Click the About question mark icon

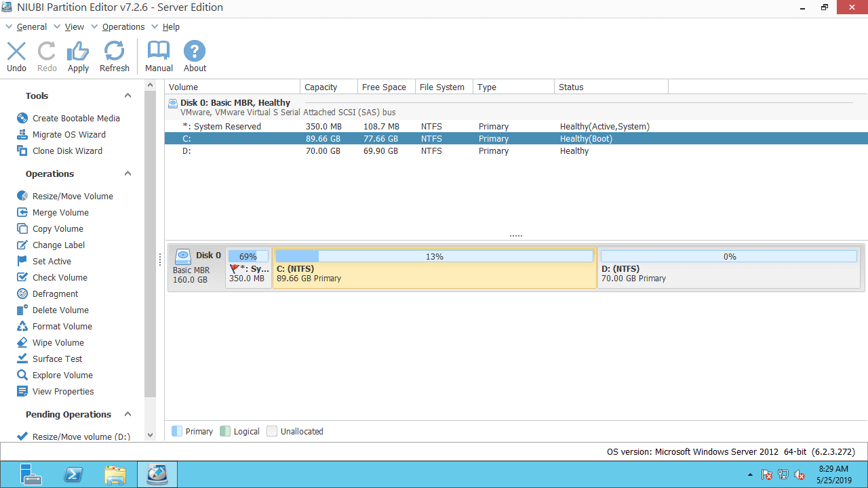[195, 52]
